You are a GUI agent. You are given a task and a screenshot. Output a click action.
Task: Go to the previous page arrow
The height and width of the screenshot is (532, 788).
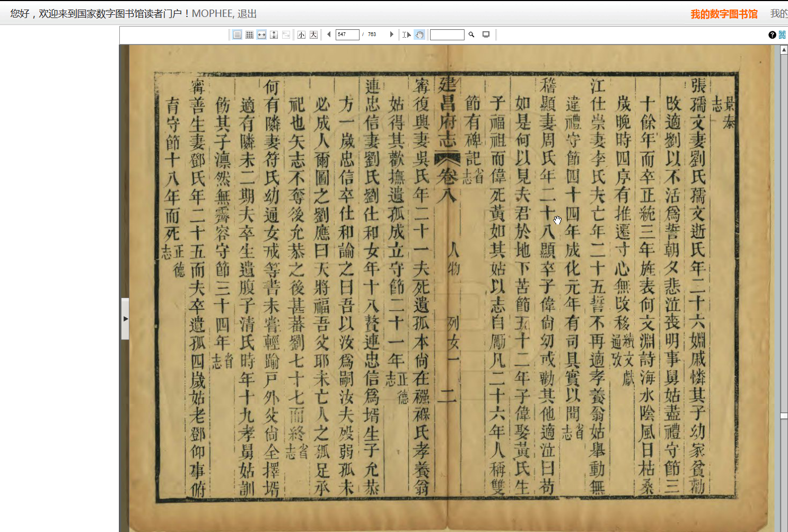[x=329, y=34]
